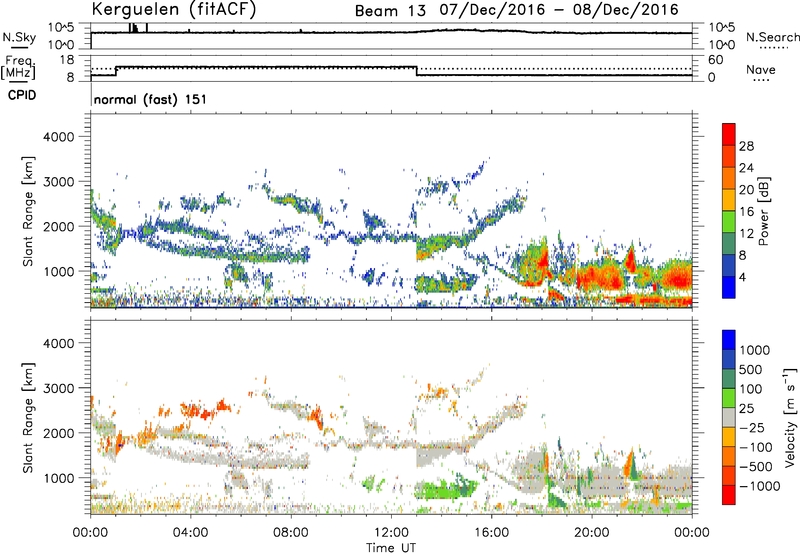Click the "100" label on Velocity colorbar

pos(751,389)
